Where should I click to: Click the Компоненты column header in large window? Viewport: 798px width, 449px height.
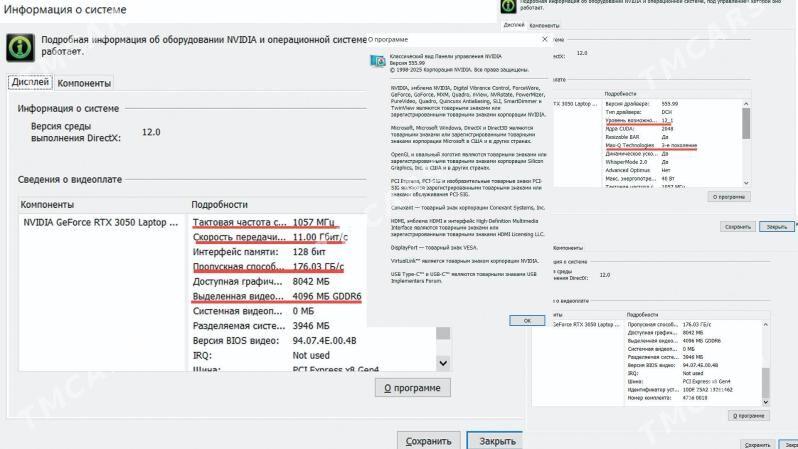point(47,204)
